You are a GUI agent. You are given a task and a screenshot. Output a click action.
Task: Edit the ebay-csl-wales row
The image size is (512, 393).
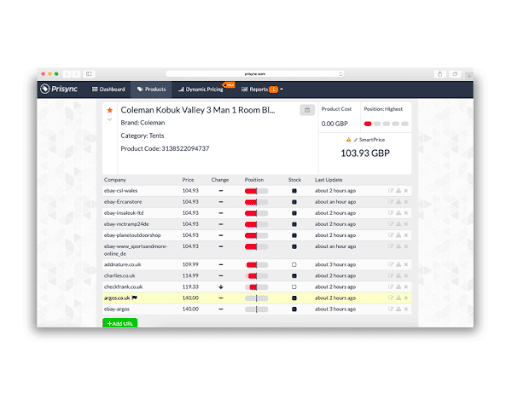(x=391, y=191)
